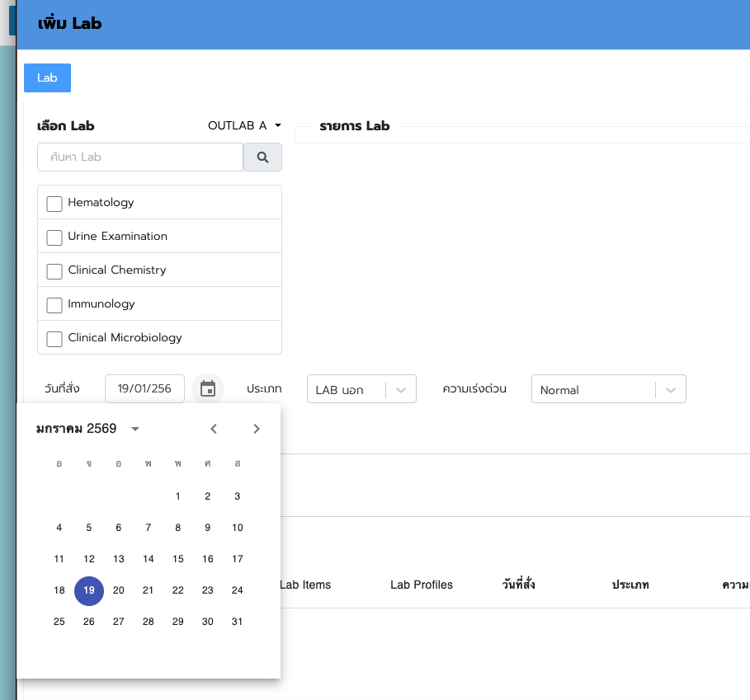Enable the Urine Examination checkbox

tap(54, 237)
